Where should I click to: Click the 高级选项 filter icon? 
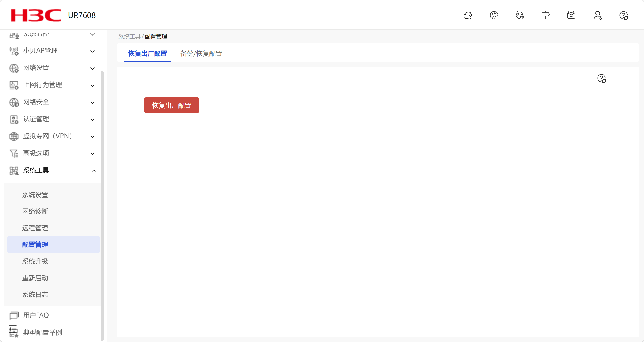14,153
